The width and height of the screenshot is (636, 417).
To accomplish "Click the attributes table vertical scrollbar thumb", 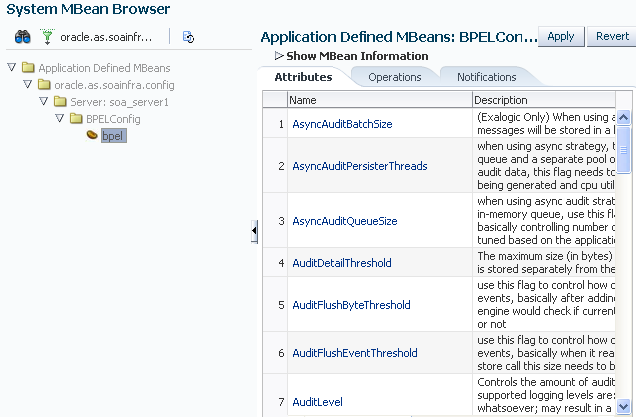I will point(624,148).
